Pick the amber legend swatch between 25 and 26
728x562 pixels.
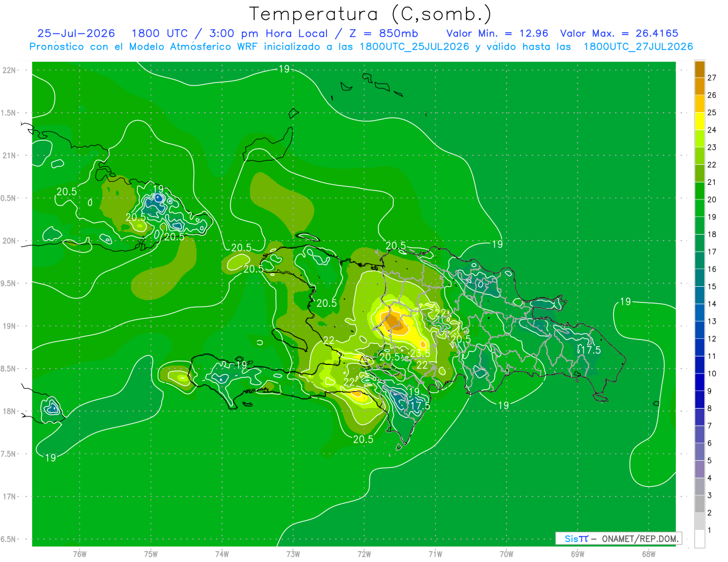[699, 104]
